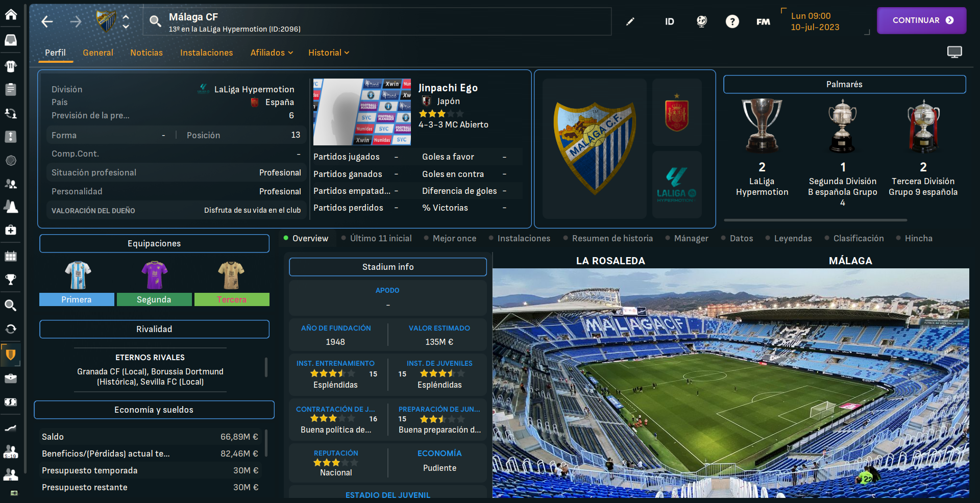The image size is (980, 503).
Task: Expand the Afiliados dropdown
Action: (x=272, y=53)
